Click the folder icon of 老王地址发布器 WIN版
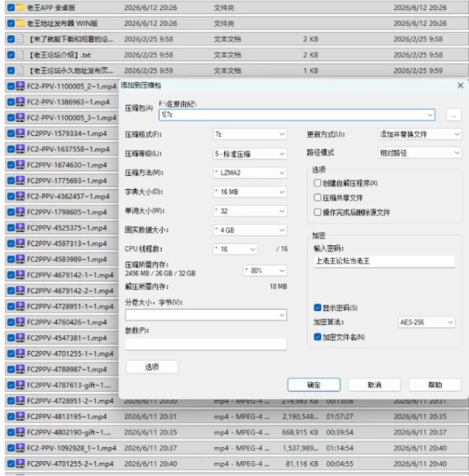Image resolution: width=469 pixels, height=476 pixels. pos(20,23)
